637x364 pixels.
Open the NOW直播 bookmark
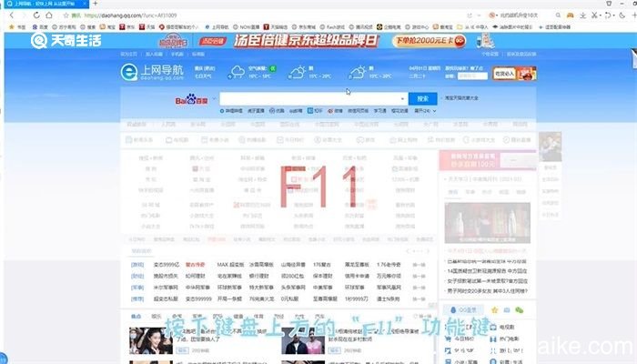tap(247, 26)
